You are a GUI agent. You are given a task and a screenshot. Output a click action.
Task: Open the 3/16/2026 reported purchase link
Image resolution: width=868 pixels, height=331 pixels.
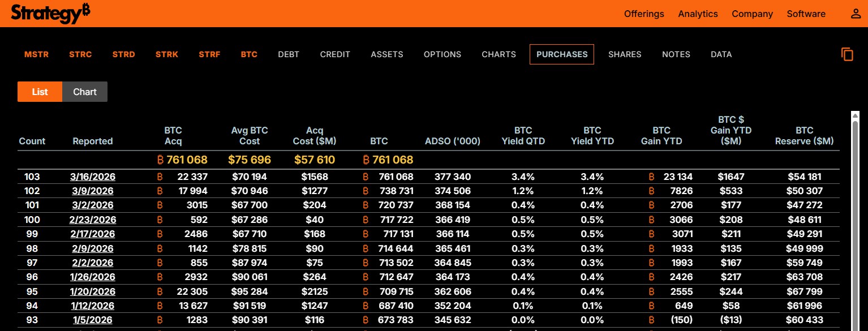92,177
